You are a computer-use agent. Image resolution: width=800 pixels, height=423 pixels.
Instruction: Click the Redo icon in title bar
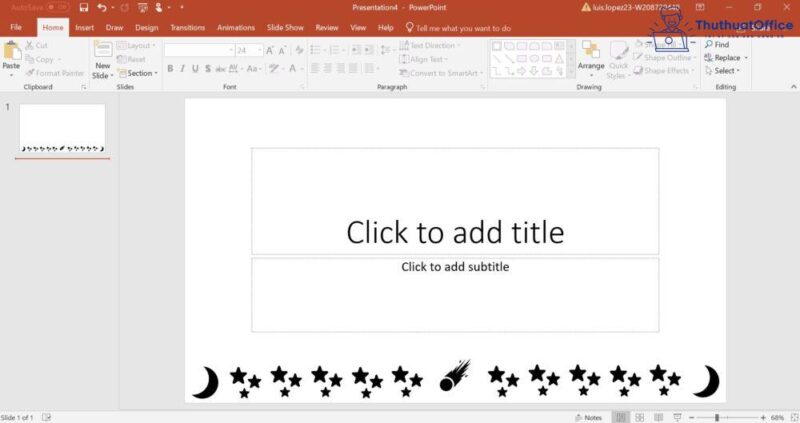tap(125, 7)
